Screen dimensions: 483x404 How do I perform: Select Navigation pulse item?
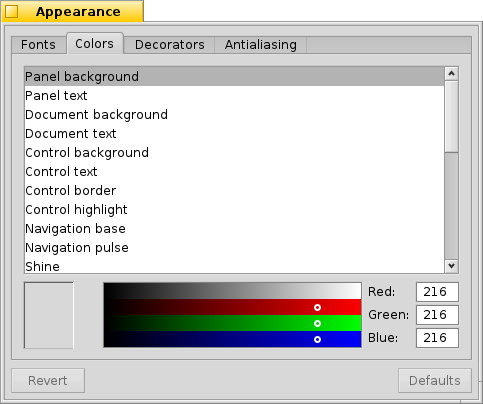(234, 248)
